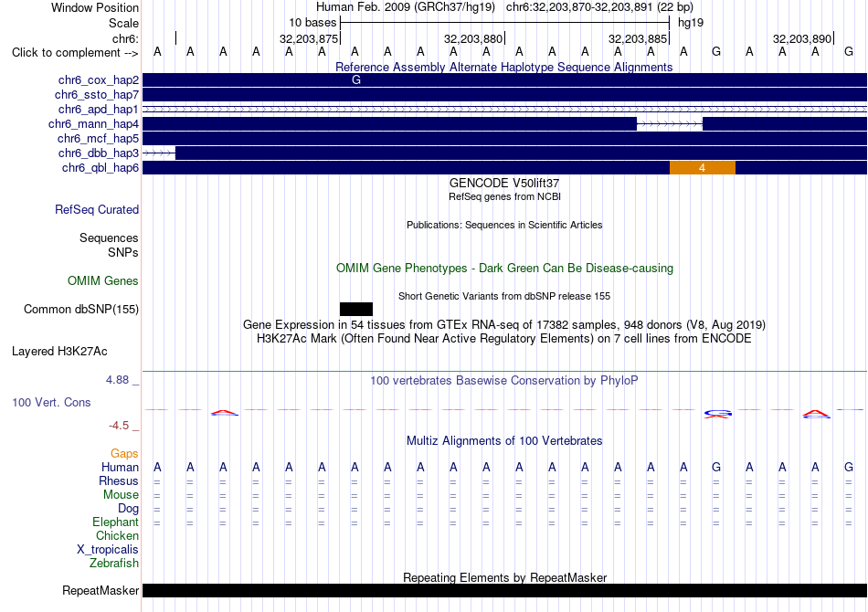
Task: Click Multiz Alignments of 100 Vertebrates title
Action: point(504,441)
